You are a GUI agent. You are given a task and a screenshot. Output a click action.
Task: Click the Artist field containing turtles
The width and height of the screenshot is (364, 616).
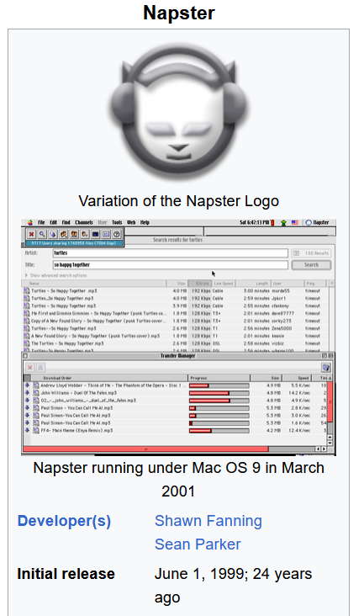pyautogui.click(x=171, y=253)
